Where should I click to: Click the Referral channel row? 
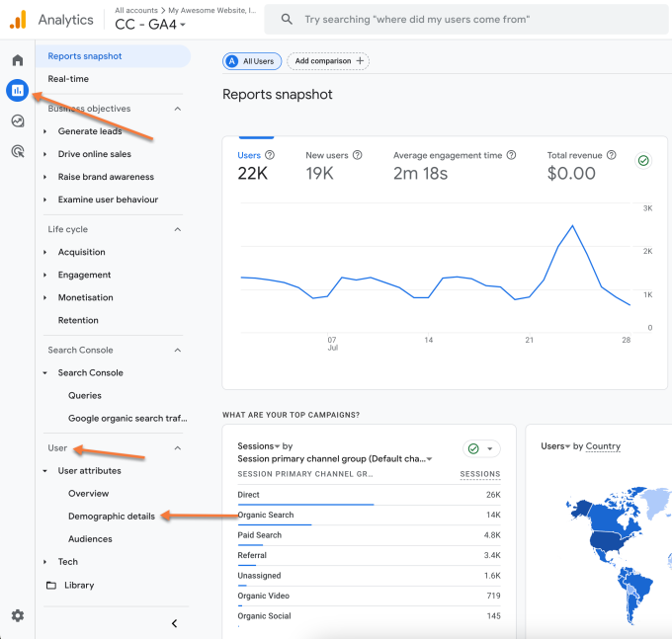point(369,555)
